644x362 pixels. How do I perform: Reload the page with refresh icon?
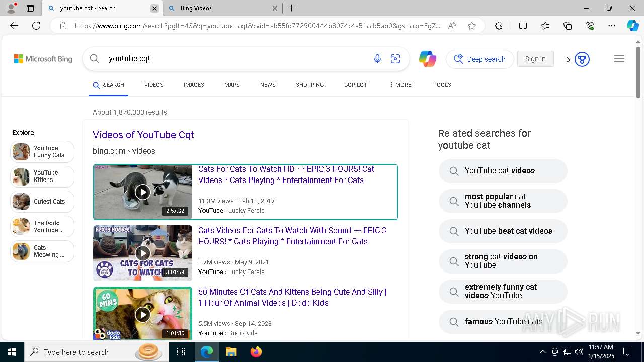(x=36, y=26)
